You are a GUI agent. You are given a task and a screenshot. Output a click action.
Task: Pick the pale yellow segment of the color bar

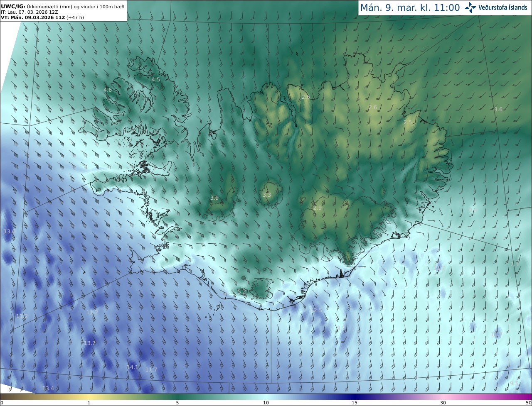pos(89,397)
